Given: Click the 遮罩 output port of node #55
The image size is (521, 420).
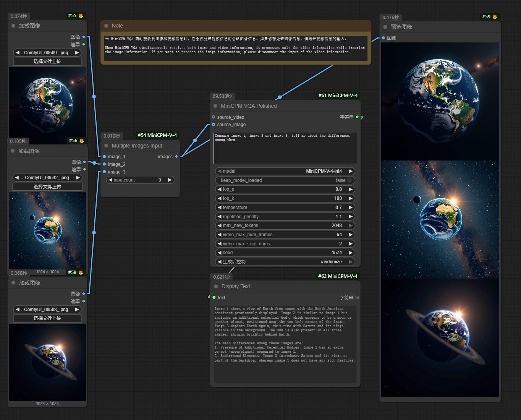Looking at the screenshot, I should tap(84, 44).
